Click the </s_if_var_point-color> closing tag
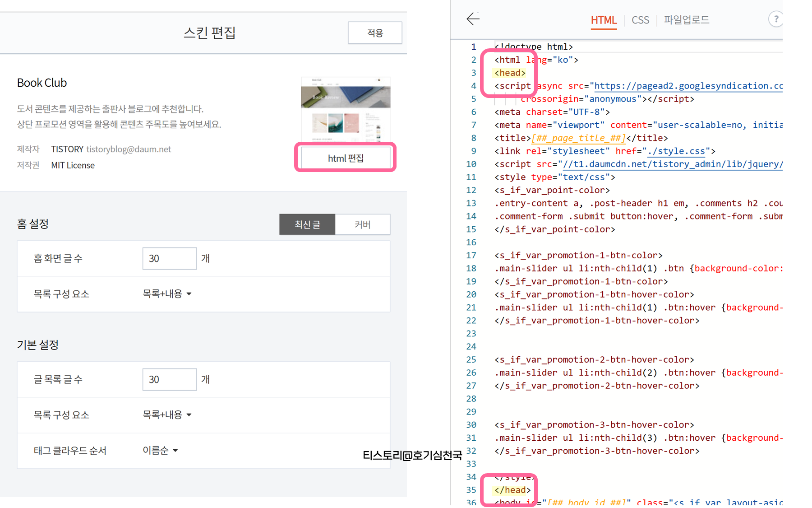Screen dimensions: 812x508 pyautogui.click(x=555, y=229)
